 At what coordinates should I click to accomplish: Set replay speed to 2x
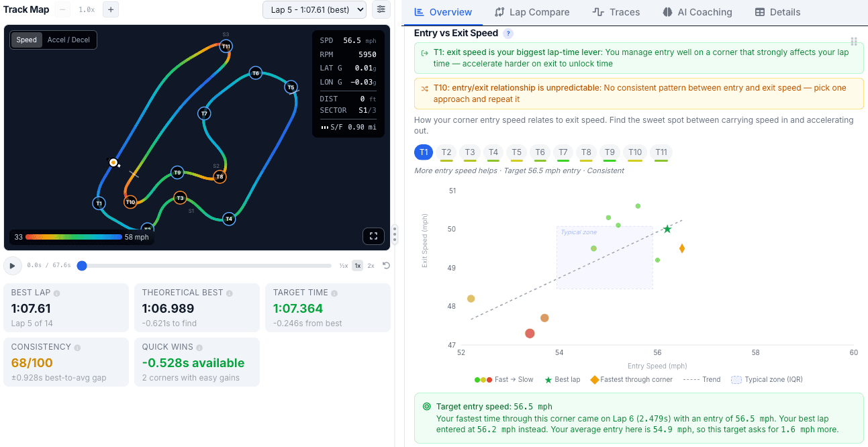click(371, 266)
